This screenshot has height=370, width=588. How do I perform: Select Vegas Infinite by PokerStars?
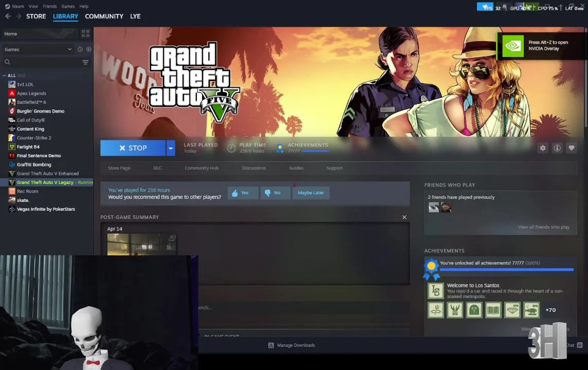(x=46, y=209)
